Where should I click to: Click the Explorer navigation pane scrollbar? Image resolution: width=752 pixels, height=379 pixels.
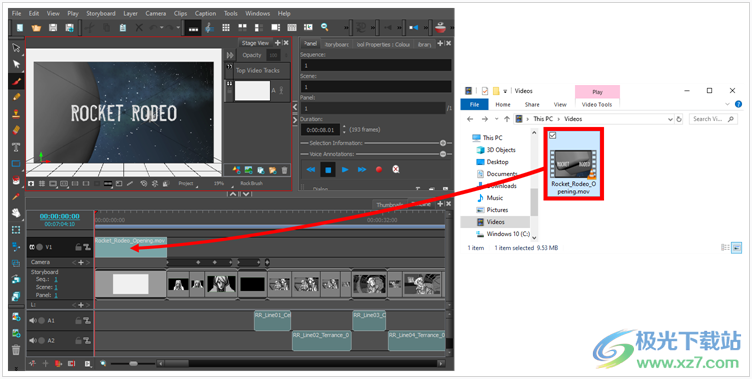[x=534, y=201]
